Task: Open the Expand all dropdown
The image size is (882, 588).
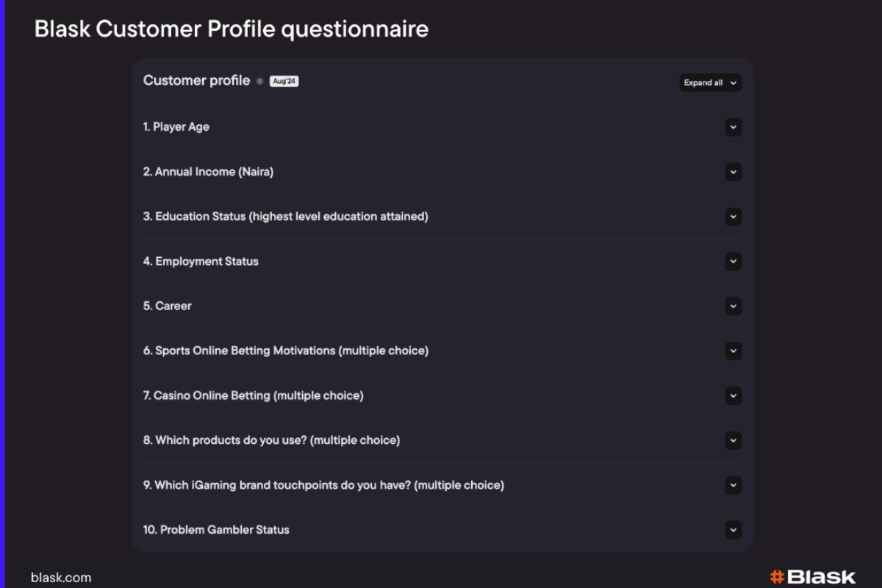Action: coord(709,83)
